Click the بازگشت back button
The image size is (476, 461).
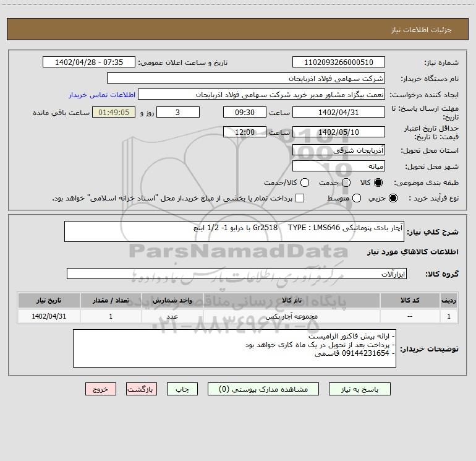[x=142, y=389]
